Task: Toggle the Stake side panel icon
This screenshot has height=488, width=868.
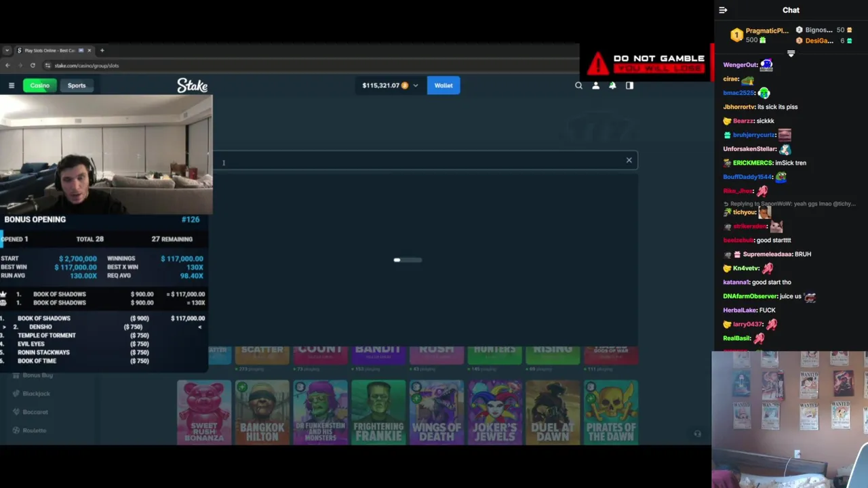Action: point(629,85)
